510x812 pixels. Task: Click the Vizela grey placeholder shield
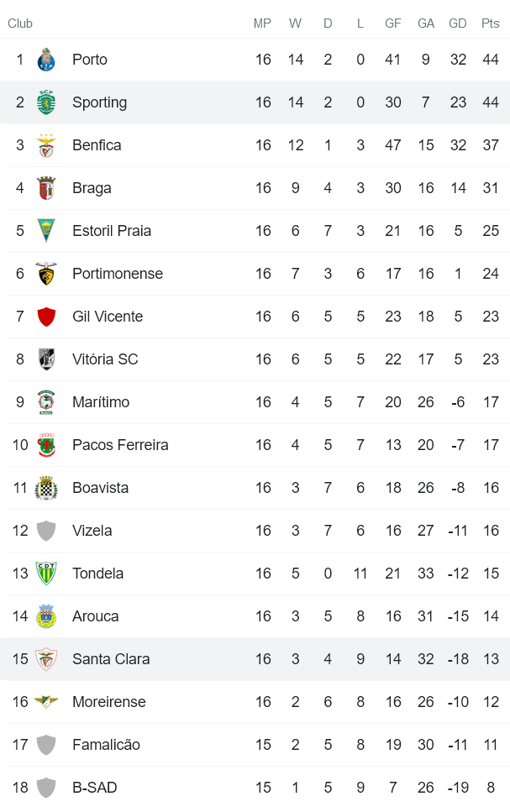(x=46, y=531)
